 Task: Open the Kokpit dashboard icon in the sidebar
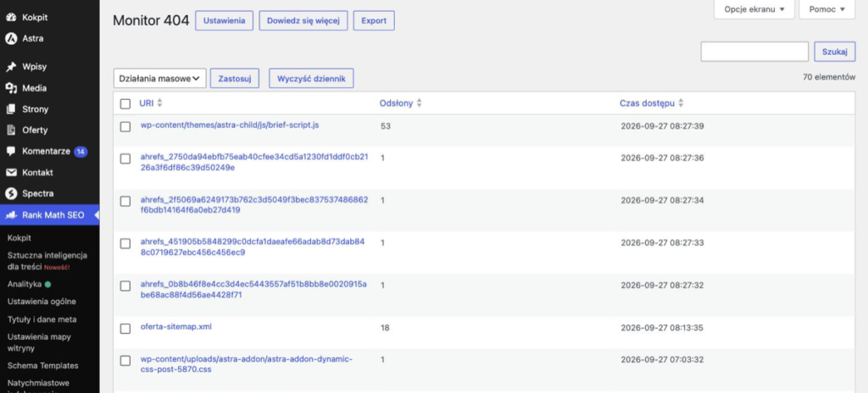11,18
